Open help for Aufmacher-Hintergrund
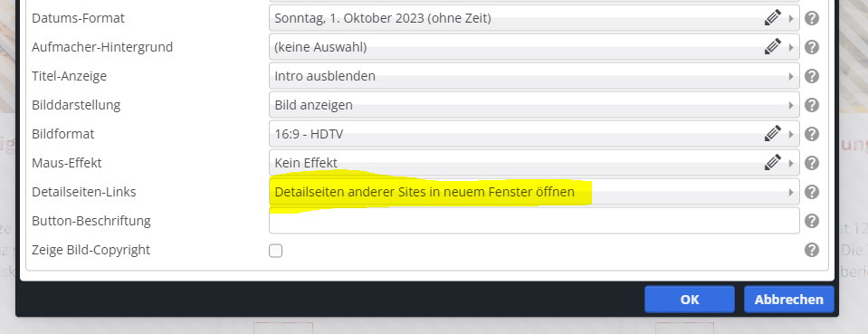 812,47
